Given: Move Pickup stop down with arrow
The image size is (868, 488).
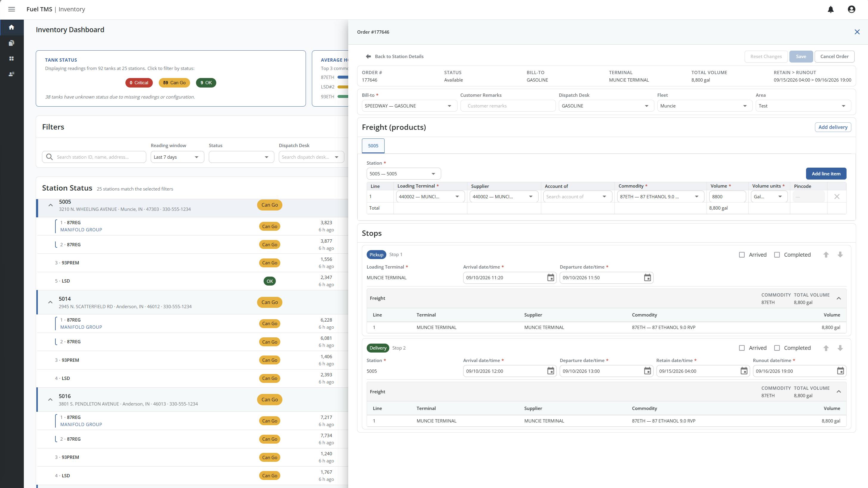Looking at the screenshot, I should click(x=840, y=255).
